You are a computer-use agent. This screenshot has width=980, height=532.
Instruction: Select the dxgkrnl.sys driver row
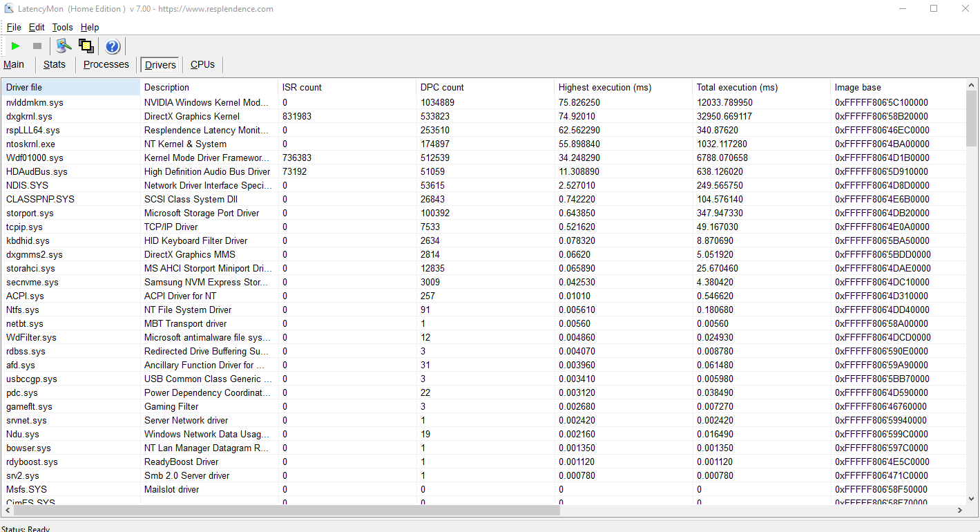click(x=484, y=116)
